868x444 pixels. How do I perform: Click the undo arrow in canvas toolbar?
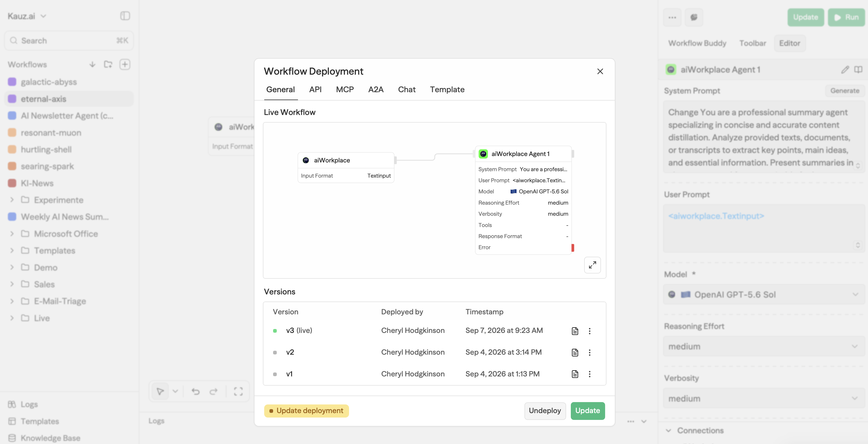195,391
